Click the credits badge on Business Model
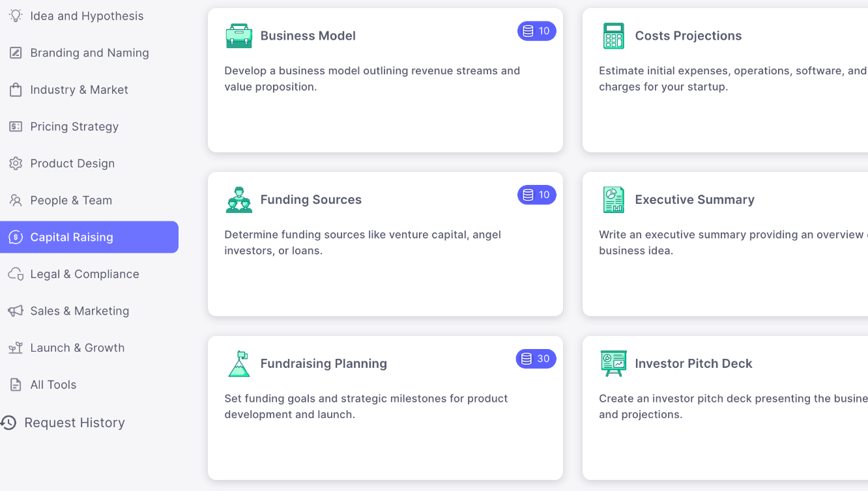Viewport: 868px width, 491px height. click(536, 31)
